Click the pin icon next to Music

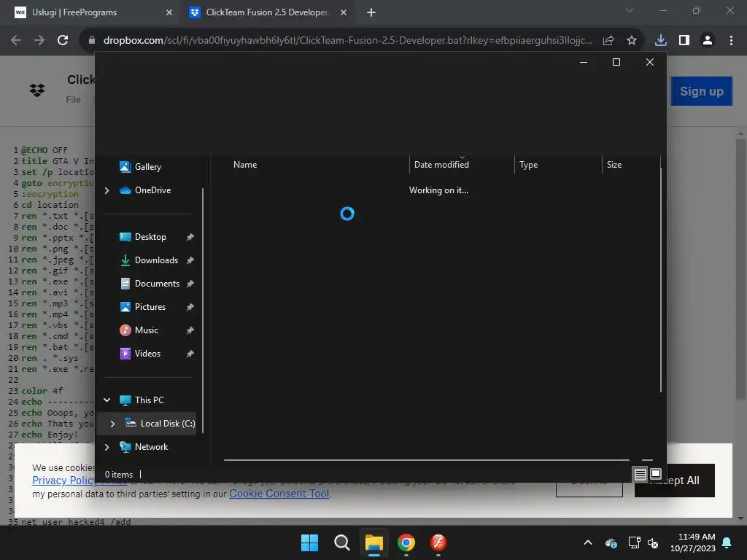coord(190,330)
